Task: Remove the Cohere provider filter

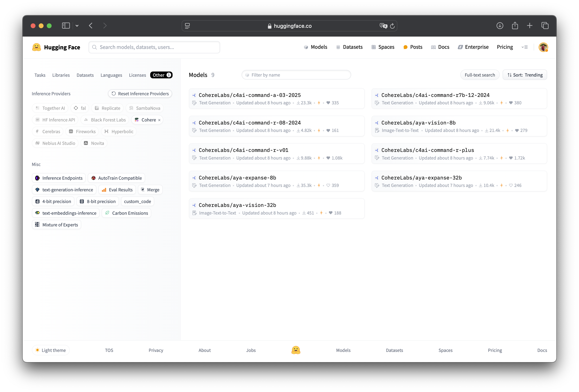Action: 159,120
